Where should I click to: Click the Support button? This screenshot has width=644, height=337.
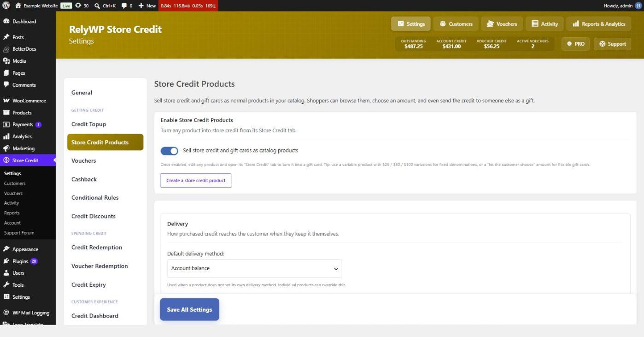point(613,44)
